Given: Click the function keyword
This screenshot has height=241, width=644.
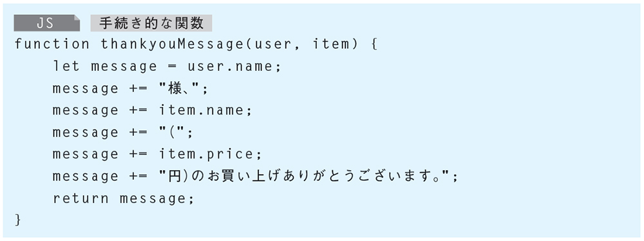Looking at the screenshot, I should point(52,44).
